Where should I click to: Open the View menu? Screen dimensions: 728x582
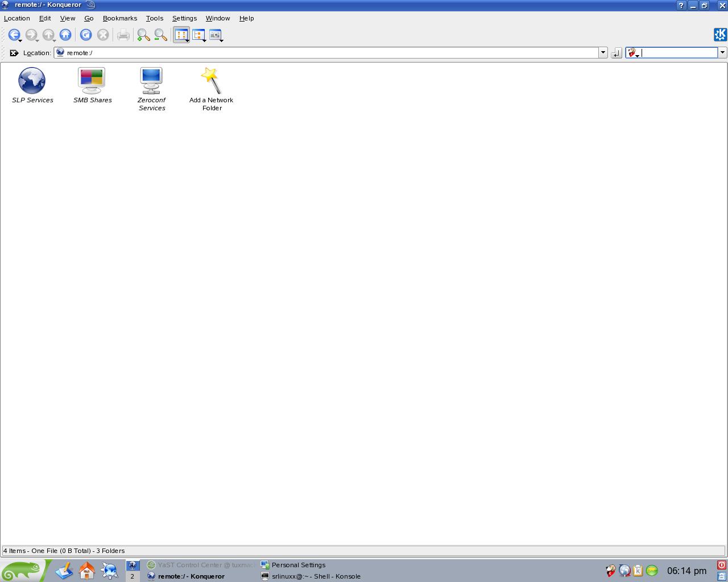(x=68, y=18)
